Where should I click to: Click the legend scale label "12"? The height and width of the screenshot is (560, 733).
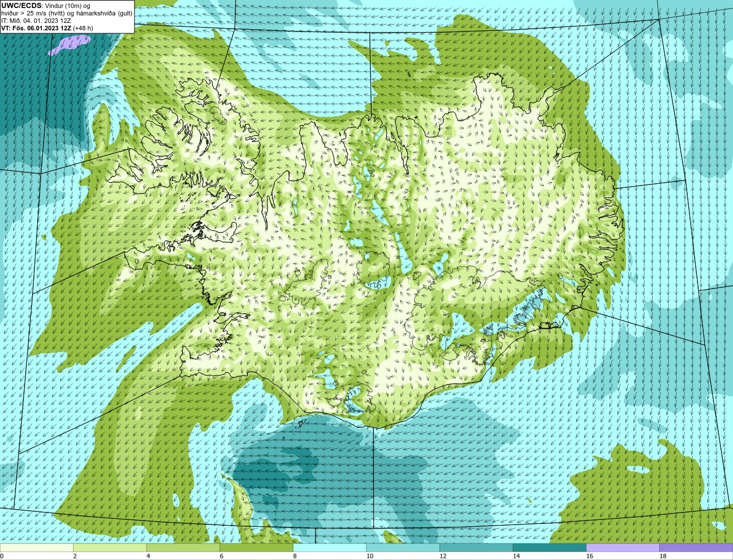coord(443,556)
